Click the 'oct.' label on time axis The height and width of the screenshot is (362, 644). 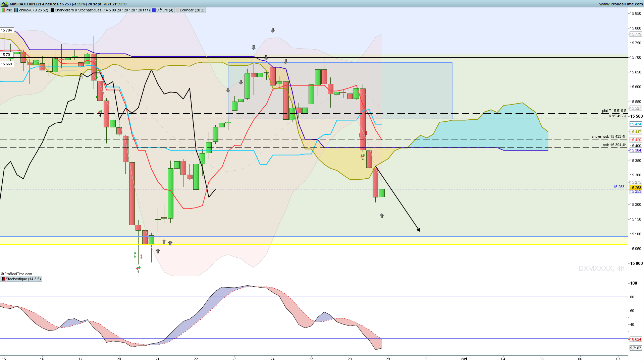[465, 359]
